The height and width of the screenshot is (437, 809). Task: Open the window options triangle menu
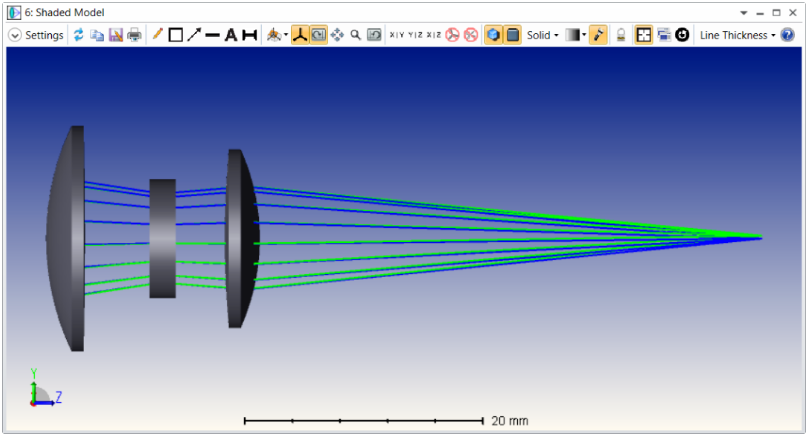(x=743, y=13)
